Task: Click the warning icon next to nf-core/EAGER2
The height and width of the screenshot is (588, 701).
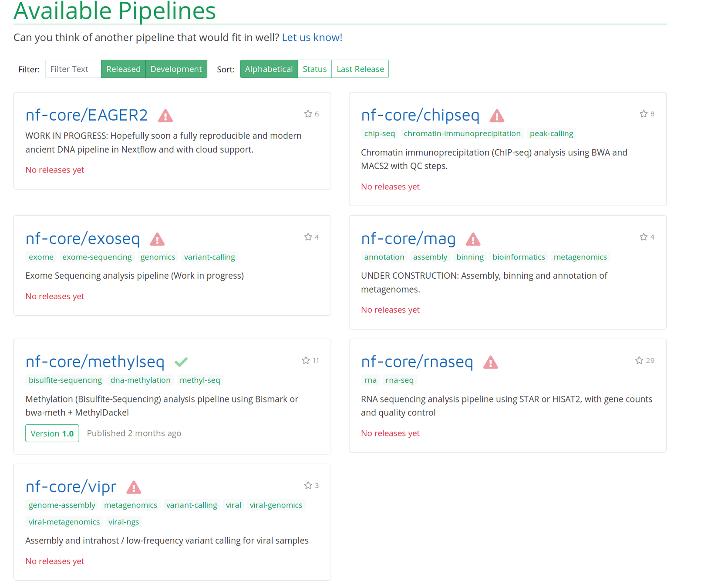Action: [x=165, y=116]
